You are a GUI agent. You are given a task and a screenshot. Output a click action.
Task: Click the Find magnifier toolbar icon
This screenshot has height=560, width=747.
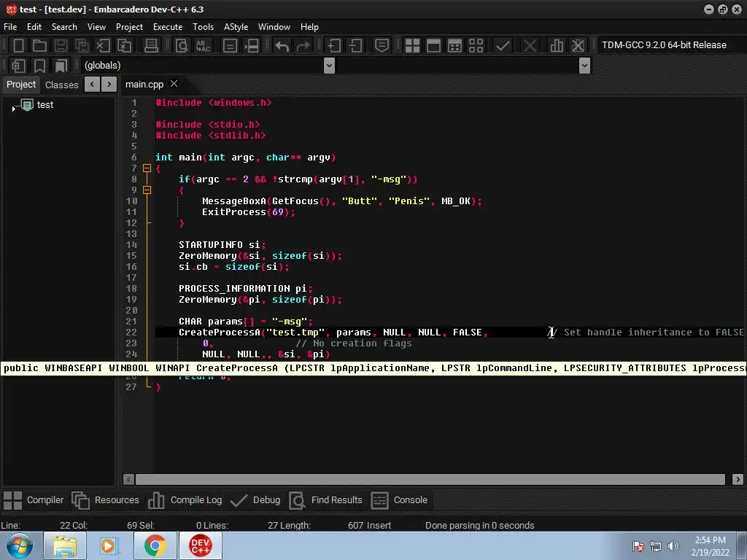click(x=182, y=45)
